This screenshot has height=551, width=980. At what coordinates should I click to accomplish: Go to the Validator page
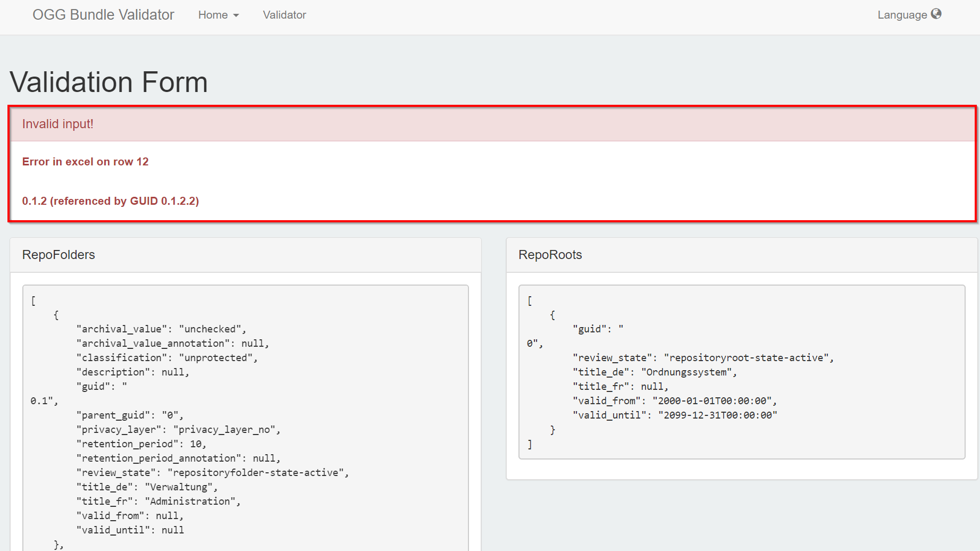point(284,15)
